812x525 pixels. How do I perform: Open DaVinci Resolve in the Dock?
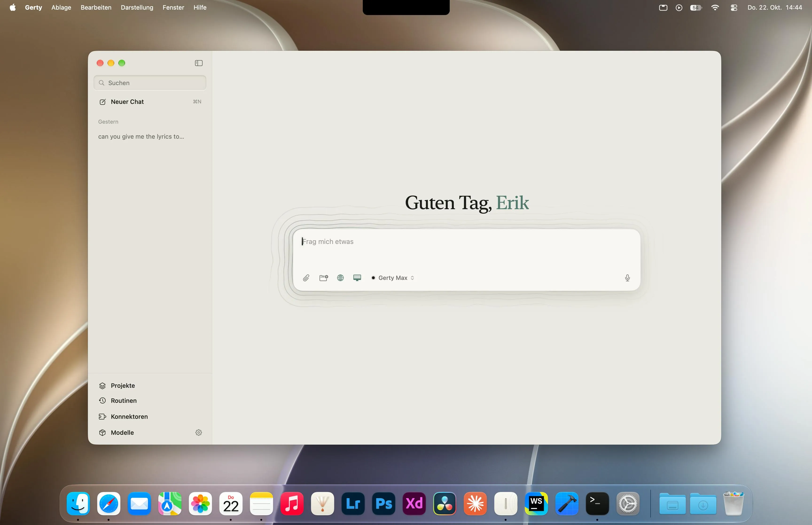[445, 504]
